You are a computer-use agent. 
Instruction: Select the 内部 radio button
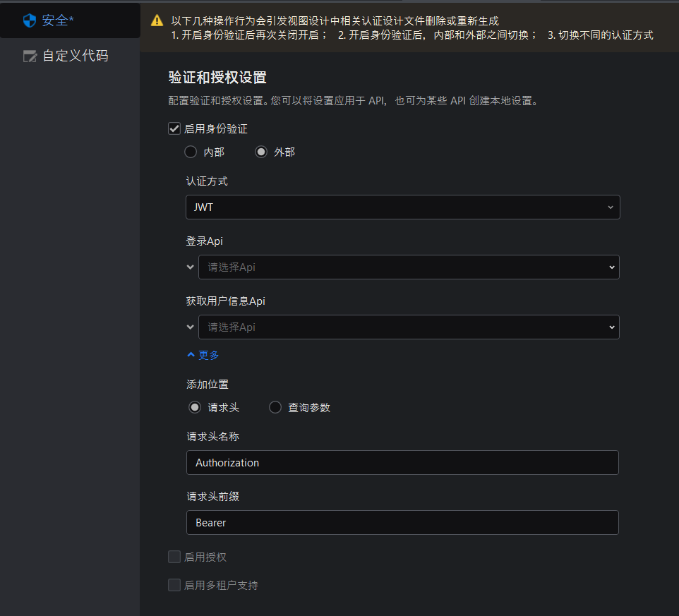pos(191,152)
